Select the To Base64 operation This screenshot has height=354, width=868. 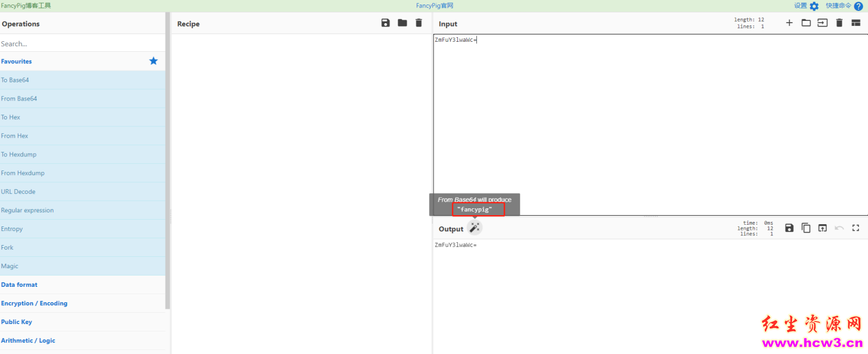pos(83,80)
